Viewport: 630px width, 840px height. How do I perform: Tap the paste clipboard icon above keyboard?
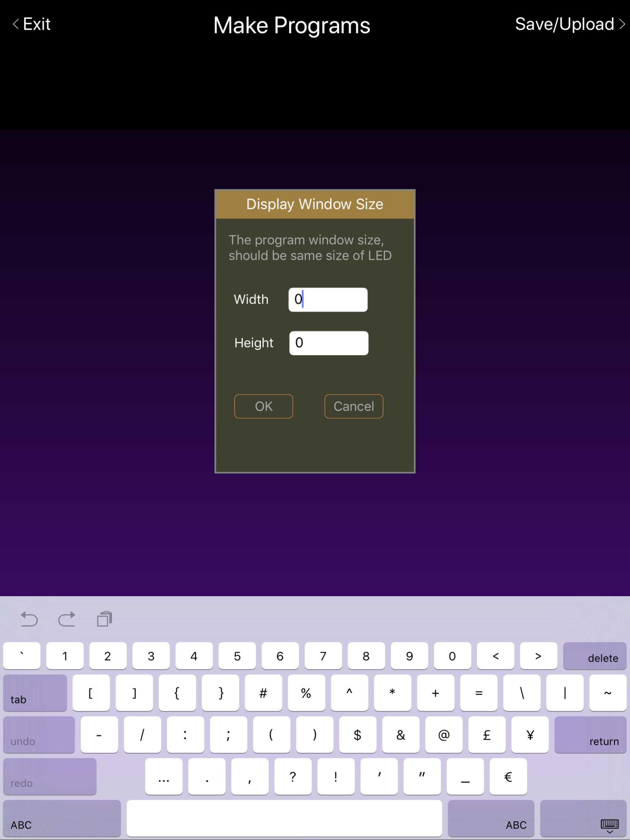tap(105, 619)
